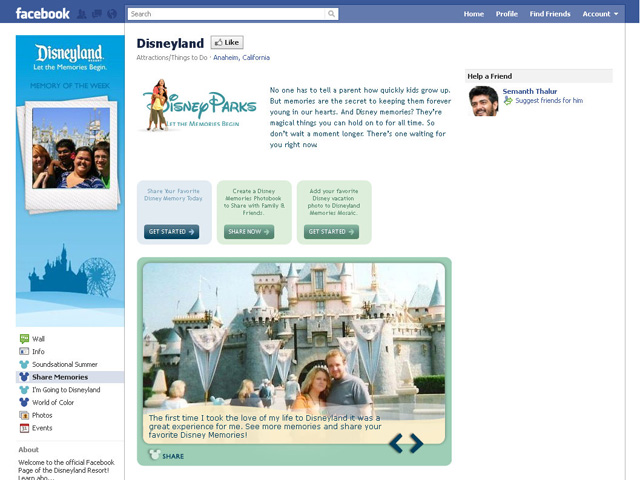
Task: Click the Photos icon in sidebar
Action: [x=24, y=415]
